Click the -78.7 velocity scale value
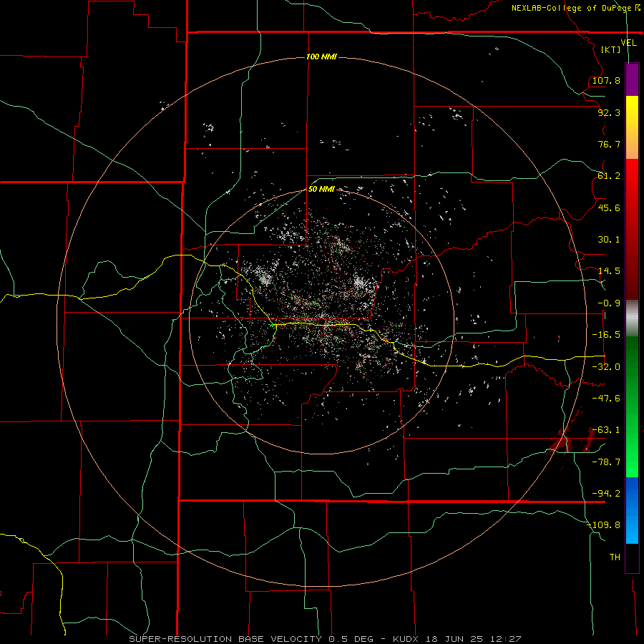644x644 pixels. click(606, 462)
